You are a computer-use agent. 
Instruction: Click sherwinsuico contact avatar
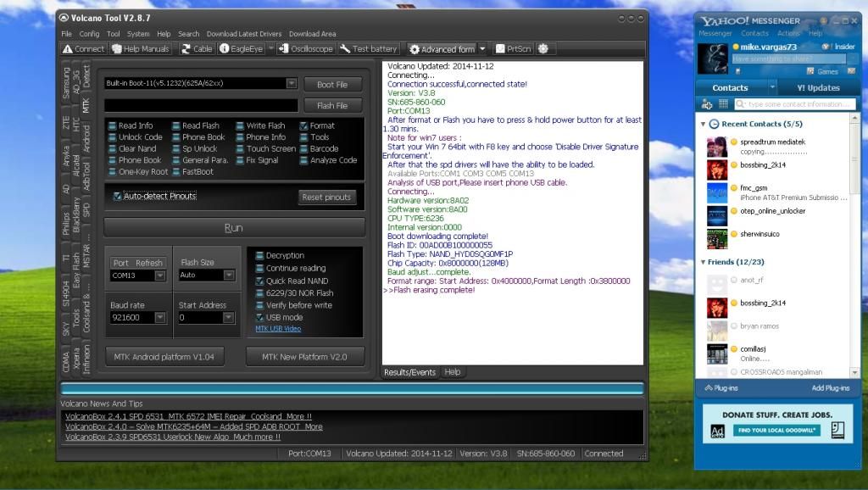pyautogui.click(x=717, y=238)
